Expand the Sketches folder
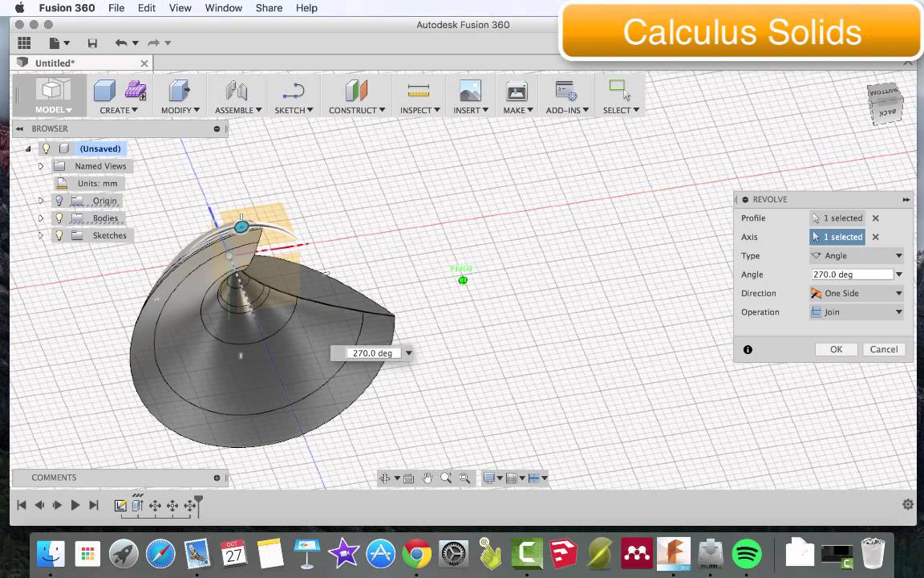Screen dimensions: 924x578 tap(41, 235)
